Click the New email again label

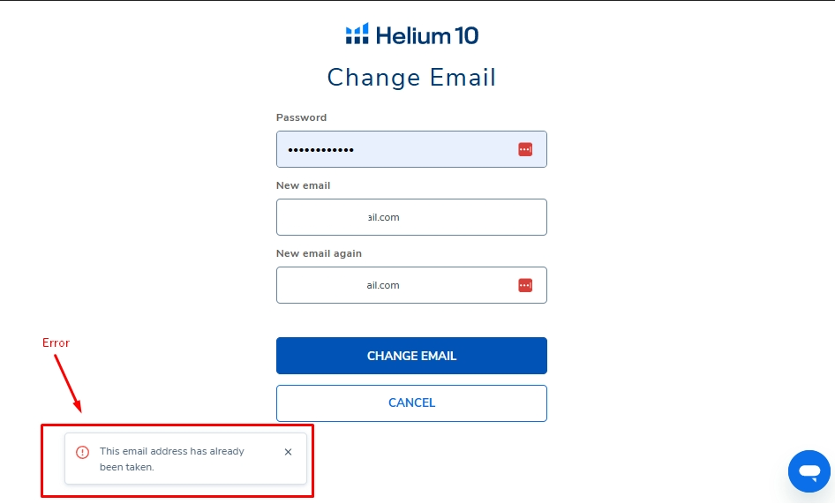319,253
